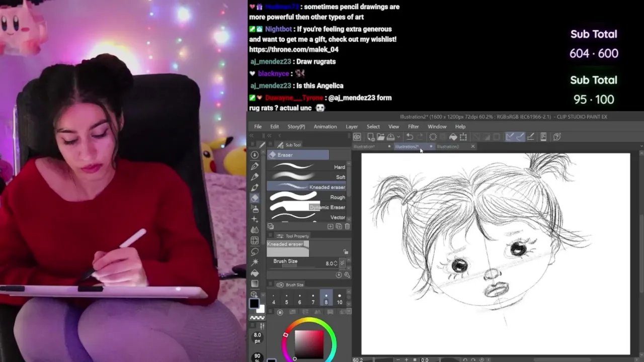Select the Lasso tool in palette
Image resolution: width=644 pixels, height=362 pixels.
click(255, 251)
